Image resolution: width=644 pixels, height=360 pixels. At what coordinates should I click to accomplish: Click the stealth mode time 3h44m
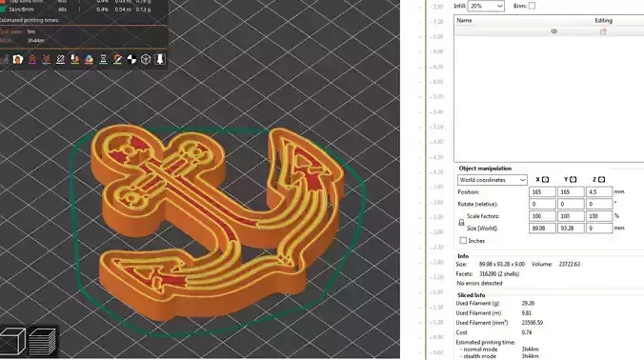click(x=531, y=356)
